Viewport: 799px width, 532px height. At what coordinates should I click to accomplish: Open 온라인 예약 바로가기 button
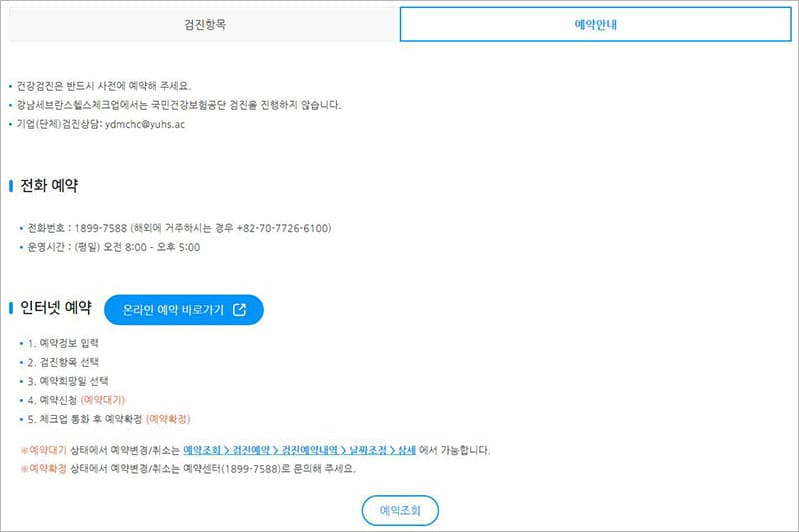click(184, 310)
